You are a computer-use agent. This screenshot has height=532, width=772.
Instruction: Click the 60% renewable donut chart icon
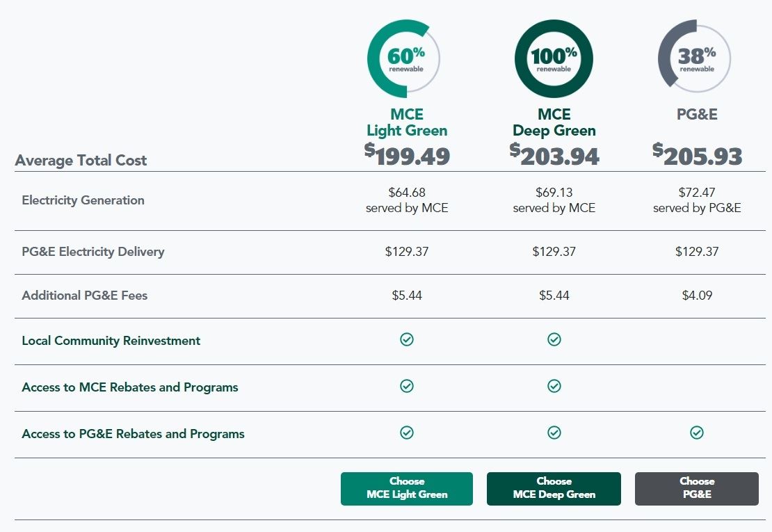(x=404, y=59)
